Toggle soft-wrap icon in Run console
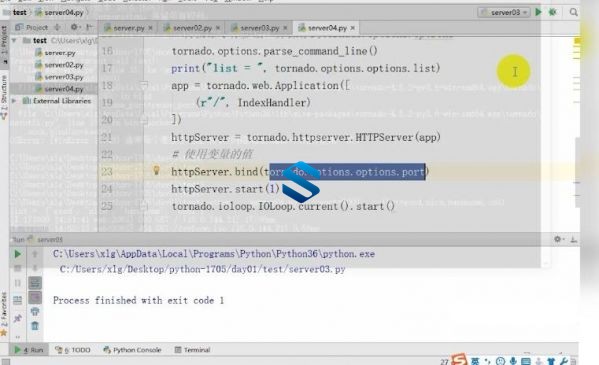Screen dimensions: 599x365 coord(35,283)
